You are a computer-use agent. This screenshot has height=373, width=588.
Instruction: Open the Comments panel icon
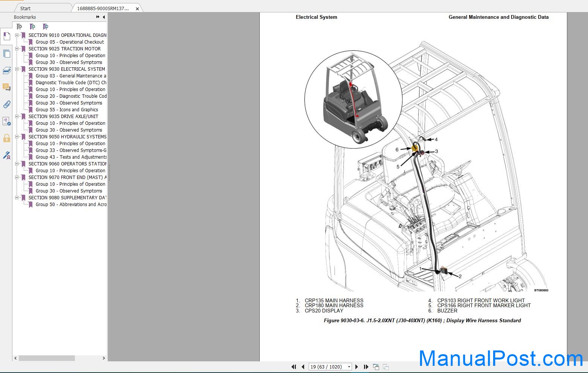[6, 87]
